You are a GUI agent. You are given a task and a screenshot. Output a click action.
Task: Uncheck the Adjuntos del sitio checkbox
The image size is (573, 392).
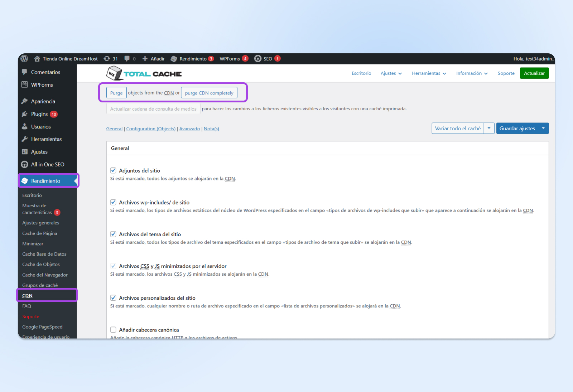point(113,170)
